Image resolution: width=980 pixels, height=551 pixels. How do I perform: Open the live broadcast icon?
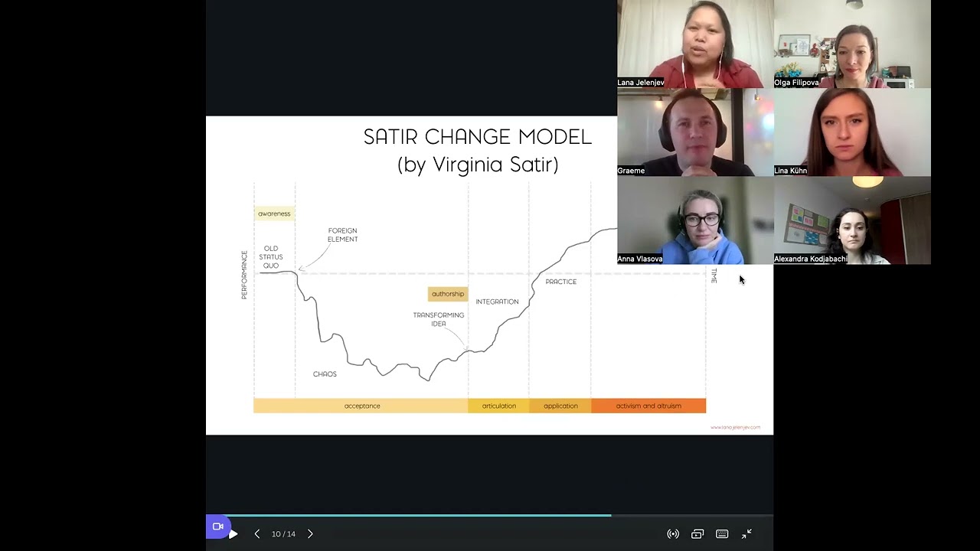tap(673, 534)
